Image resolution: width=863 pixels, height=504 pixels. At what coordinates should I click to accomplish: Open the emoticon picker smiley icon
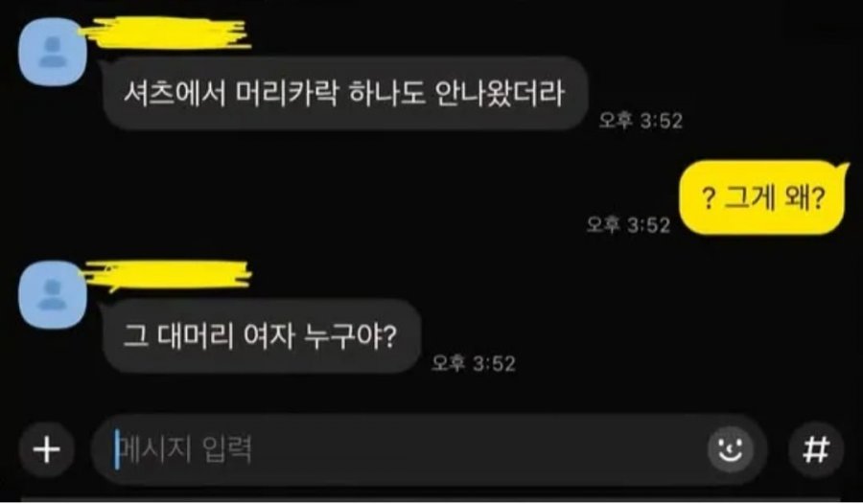[x=731, y=449]
